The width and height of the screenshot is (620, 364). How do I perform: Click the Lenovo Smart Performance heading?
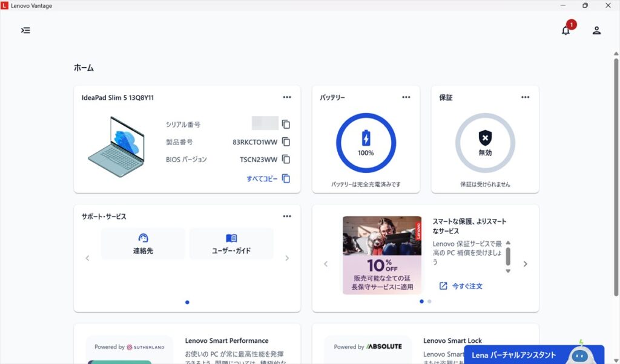(x=226, y=340)
